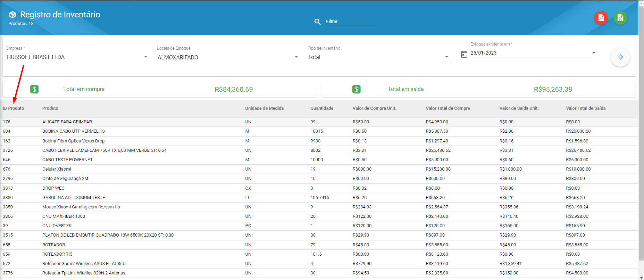Click quantity 10015 cell
Viewport: 644px width, 280px height.
pyautogui.click(x=317, y=131)
